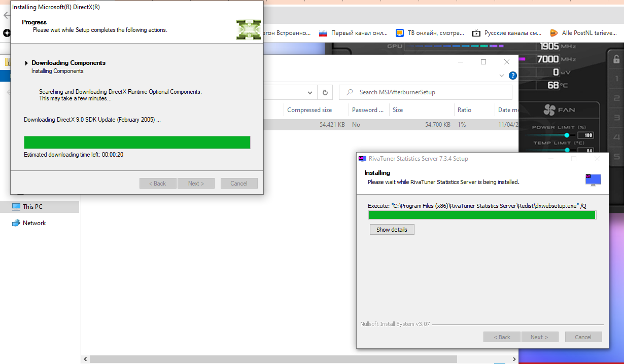Open the ТВ онлайн bookmark
Image resolution: width=624 pixels, height=364 pixels.
click(x=430, y=33)
